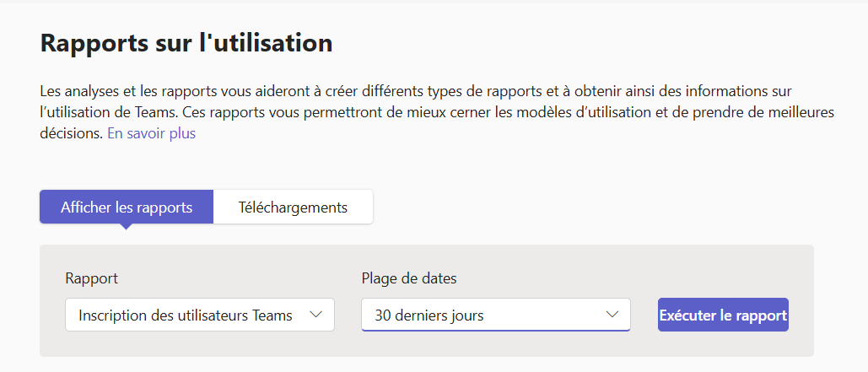
Task: Click the Plage de dates chevron arrow
Action: tap(612, 315)
